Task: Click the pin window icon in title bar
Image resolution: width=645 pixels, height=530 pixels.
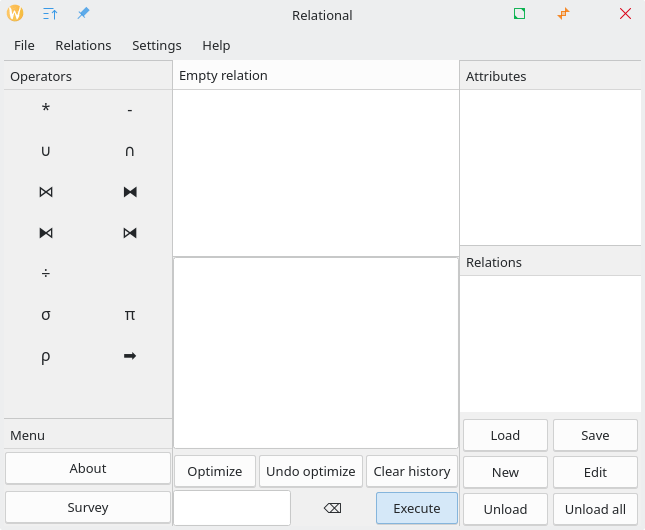Action: point(83,14)
